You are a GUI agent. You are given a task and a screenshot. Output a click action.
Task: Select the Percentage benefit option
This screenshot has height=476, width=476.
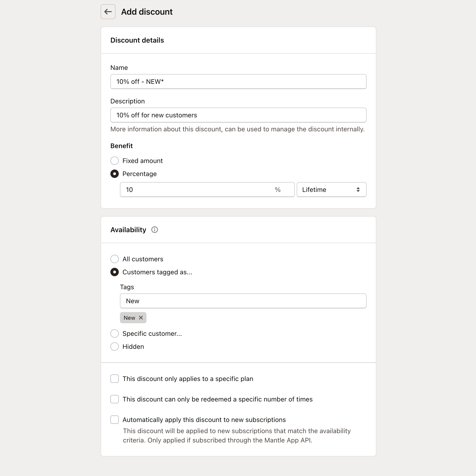click(115, 174)
